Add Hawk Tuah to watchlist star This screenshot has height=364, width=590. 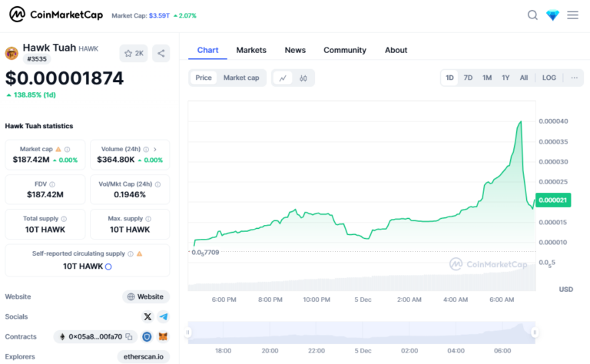(133, 53)
